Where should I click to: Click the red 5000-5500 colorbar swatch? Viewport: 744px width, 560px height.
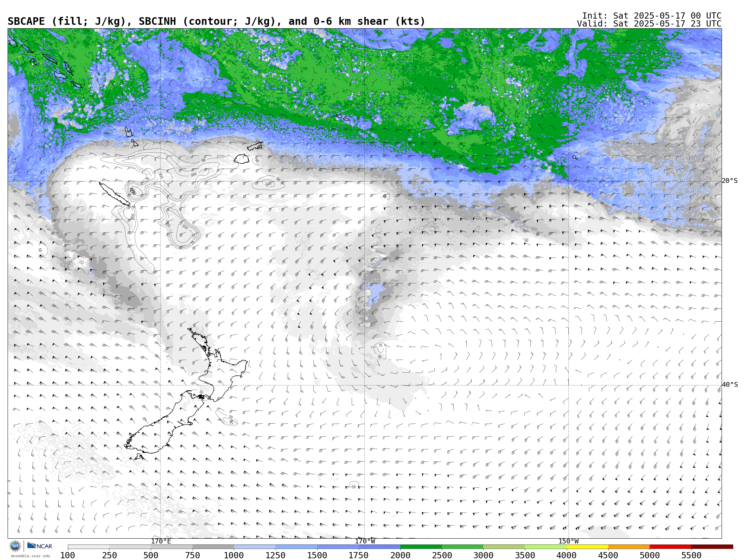pyautogui.click(x=670, y=547)
